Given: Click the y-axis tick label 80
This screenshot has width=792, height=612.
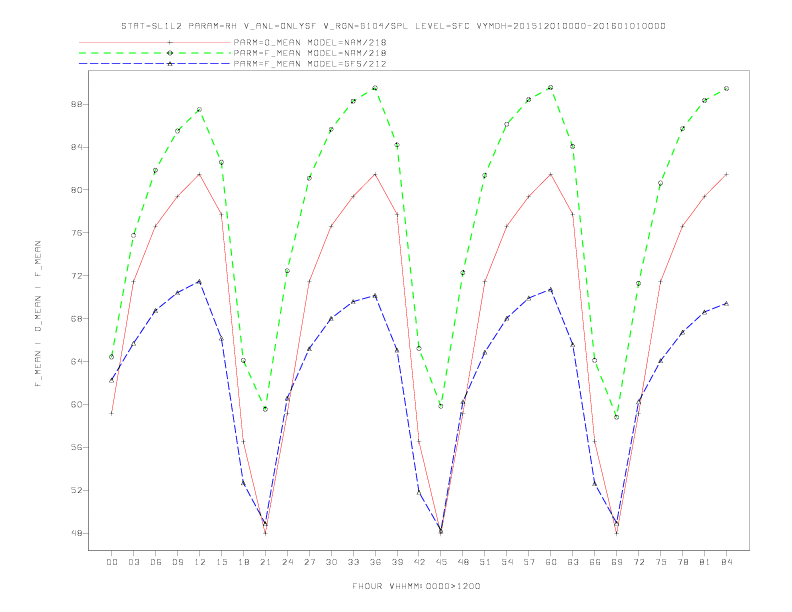Looking at the screenshot, I should click(x=79, y=190).
